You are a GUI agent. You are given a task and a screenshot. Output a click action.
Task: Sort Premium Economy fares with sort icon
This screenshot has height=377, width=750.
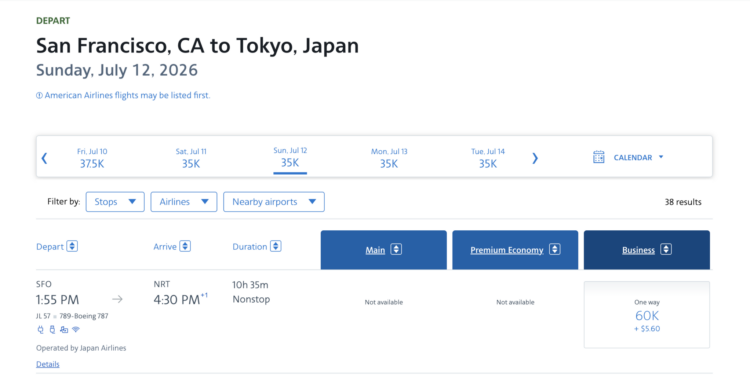point(554,249)
